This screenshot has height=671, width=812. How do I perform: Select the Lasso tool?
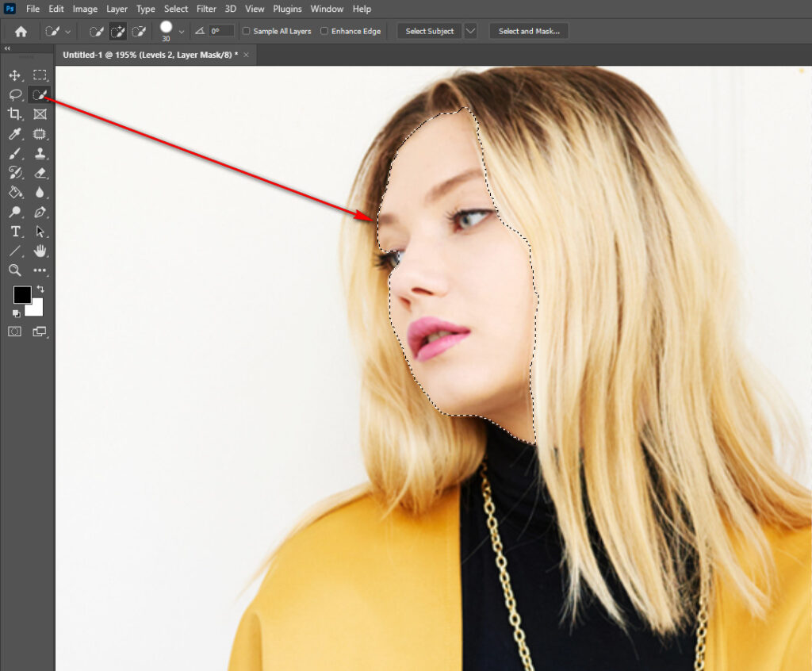pyautogui.click(x=14, y=94)
